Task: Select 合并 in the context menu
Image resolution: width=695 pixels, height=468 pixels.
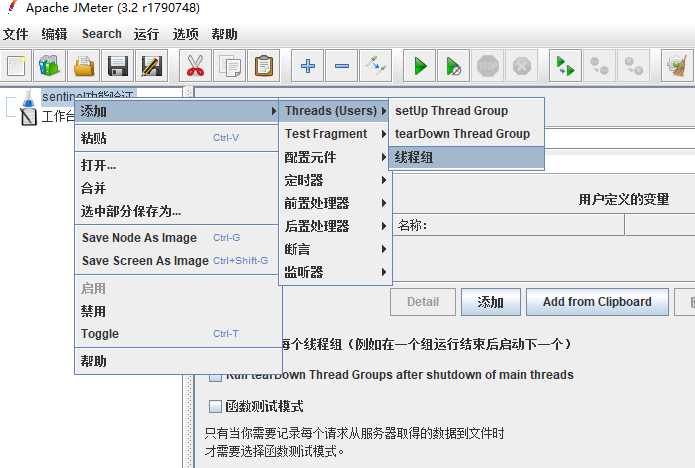Action: point(178,188)
